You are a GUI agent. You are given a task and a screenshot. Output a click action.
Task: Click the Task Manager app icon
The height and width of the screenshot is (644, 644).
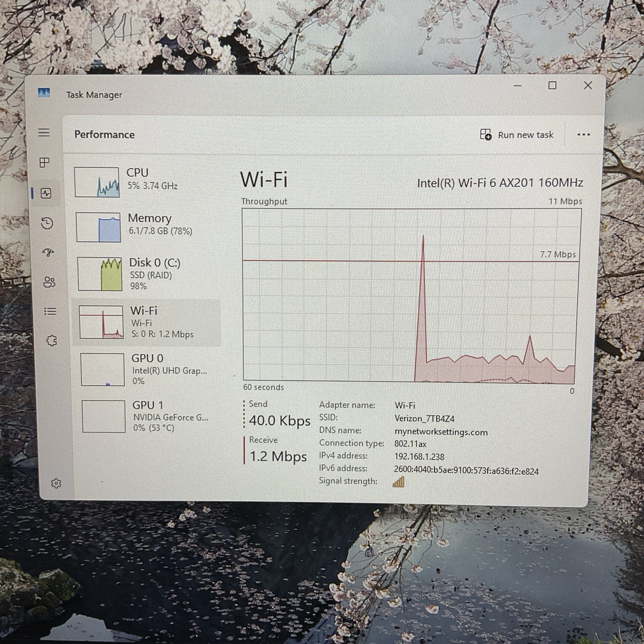point(44,93)
